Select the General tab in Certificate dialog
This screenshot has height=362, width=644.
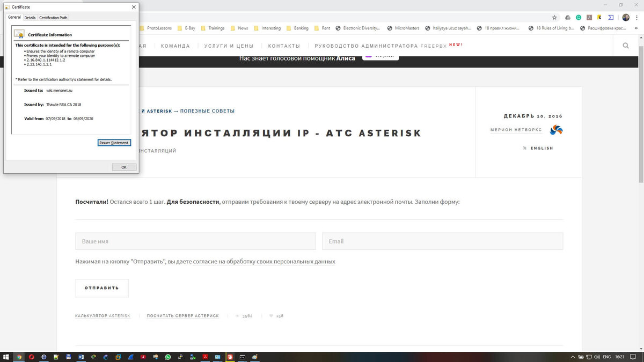pyautogui.click(x=14, y=17)
